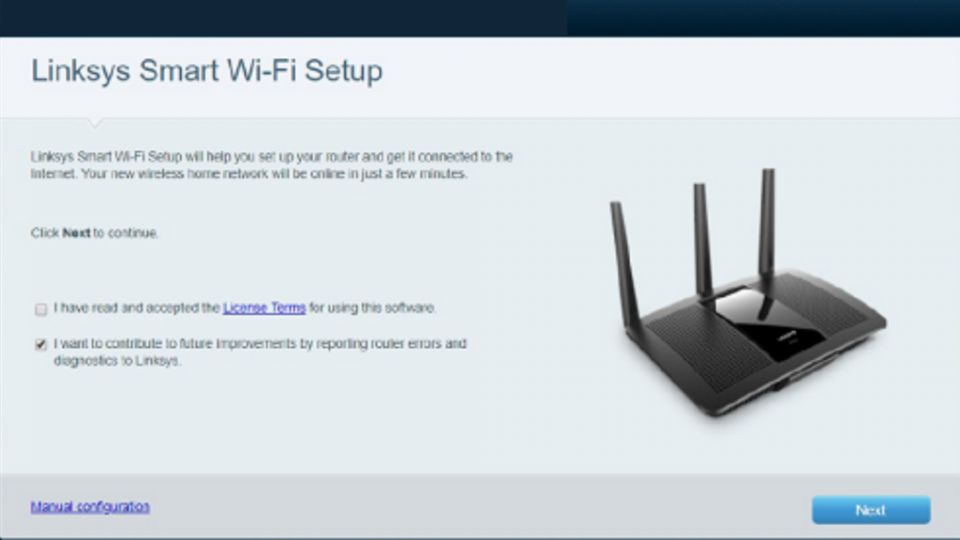Click the 'Click Next to continue' text
This screenshot has width=960, height=540.
94,233
